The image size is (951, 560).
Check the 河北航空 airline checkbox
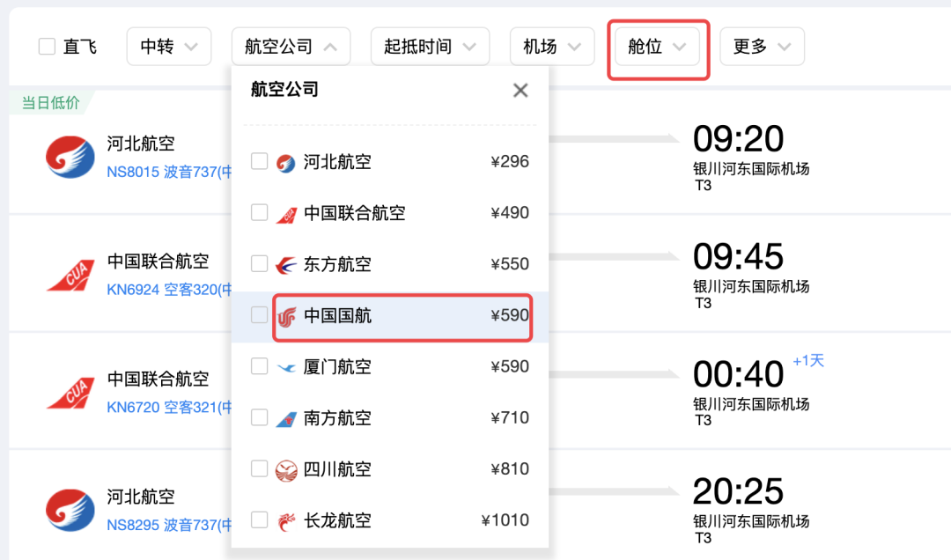point(257,162)
